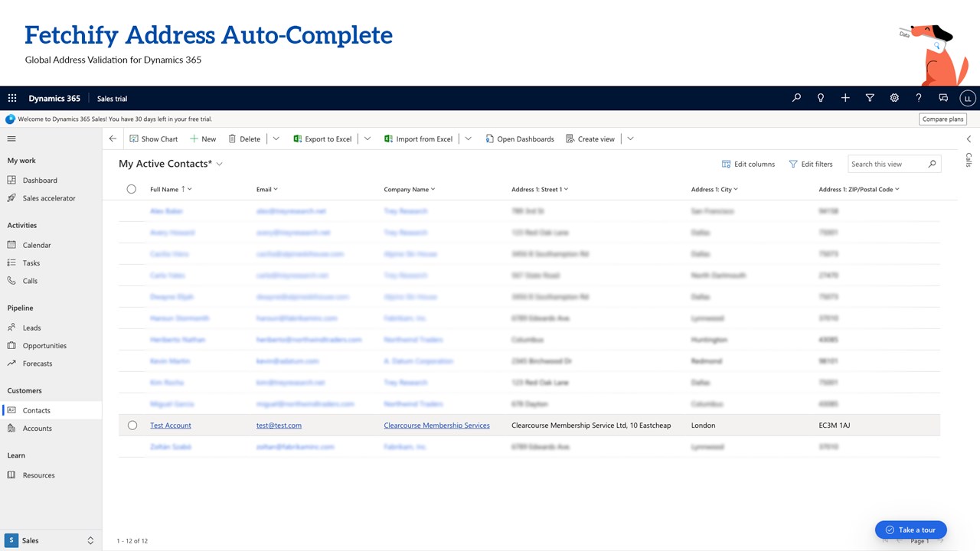The width and height of the screenshot is (980, 551).
Task: Click the plus quick-create icon in the top bar
Action: (845, 98)
